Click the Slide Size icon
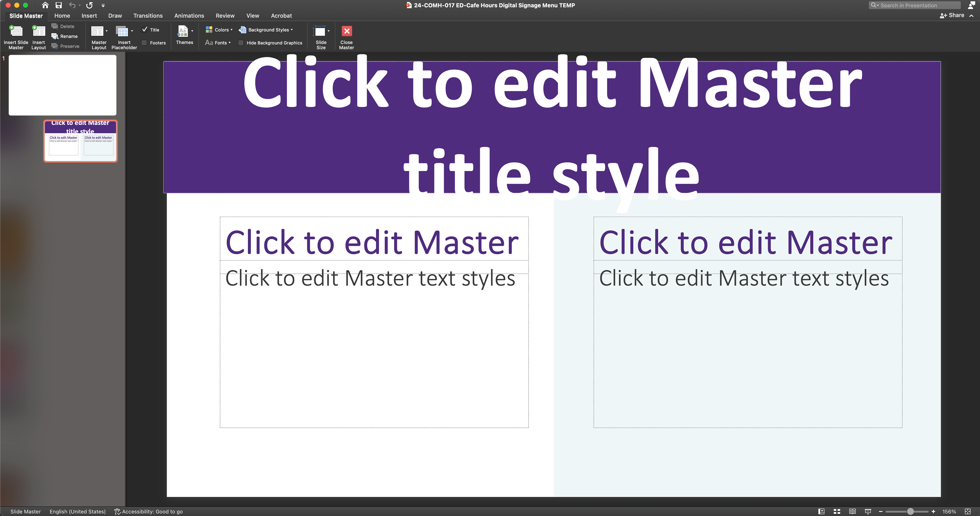The image size is (980, 516). tap(320, 32)
